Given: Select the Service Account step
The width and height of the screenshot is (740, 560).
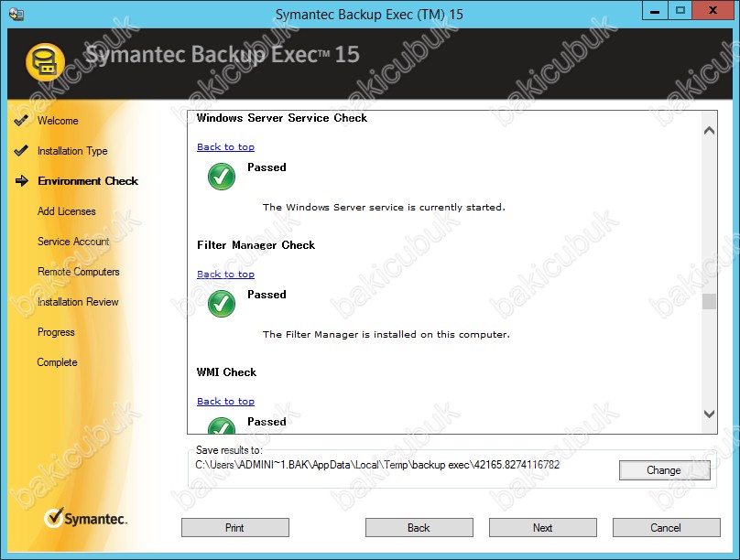Looking at the screenshot, I should [73, 242].
